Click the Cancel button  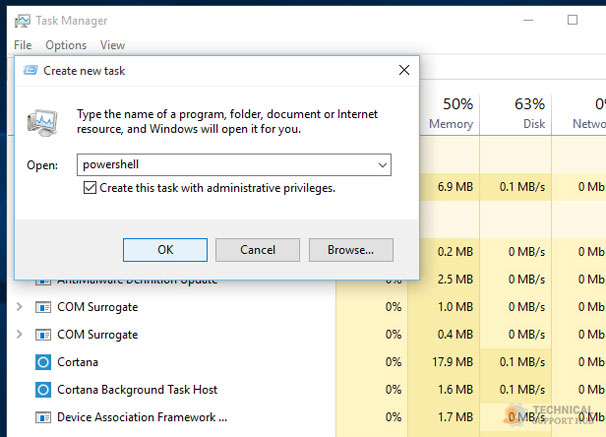(257, 250)
